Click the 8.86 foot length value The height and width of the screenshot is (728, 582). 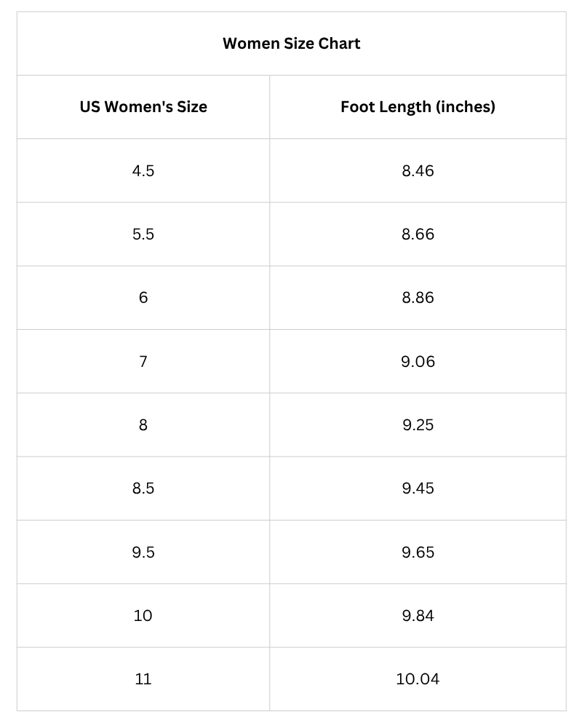[418, 298]
